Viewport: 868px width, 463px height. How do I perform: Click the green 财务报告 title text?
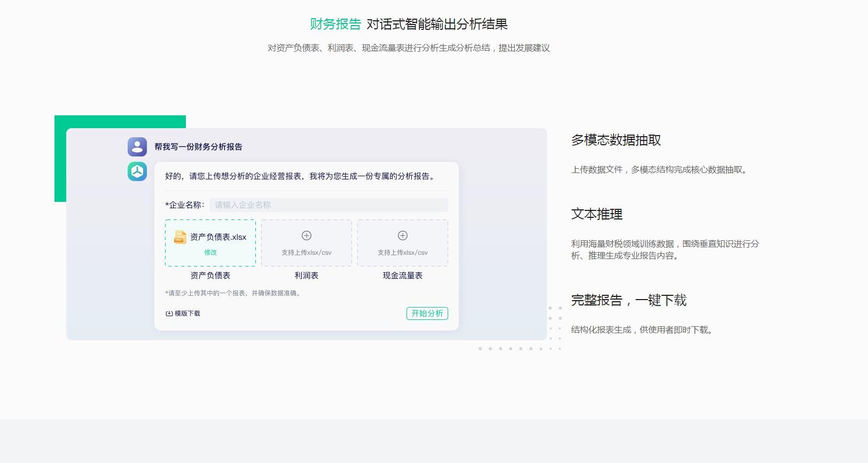[x=335, y=24]
